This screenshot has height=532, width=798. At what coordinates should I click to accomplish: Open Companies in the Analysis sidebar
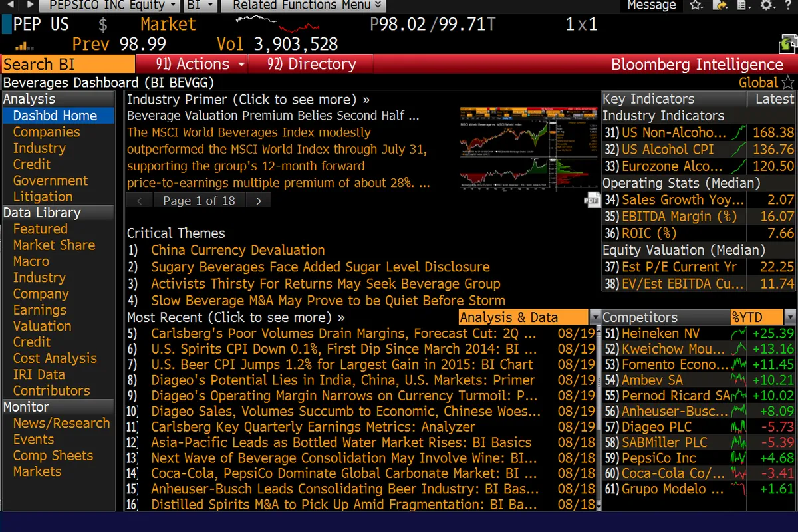47,132
